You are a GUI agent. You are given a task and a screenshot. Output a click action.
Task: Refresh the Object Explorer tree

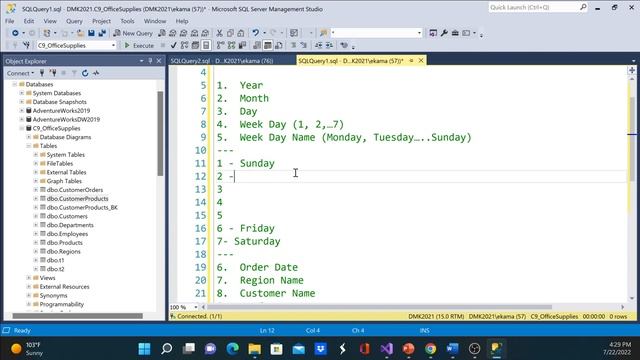click(85, 73)
